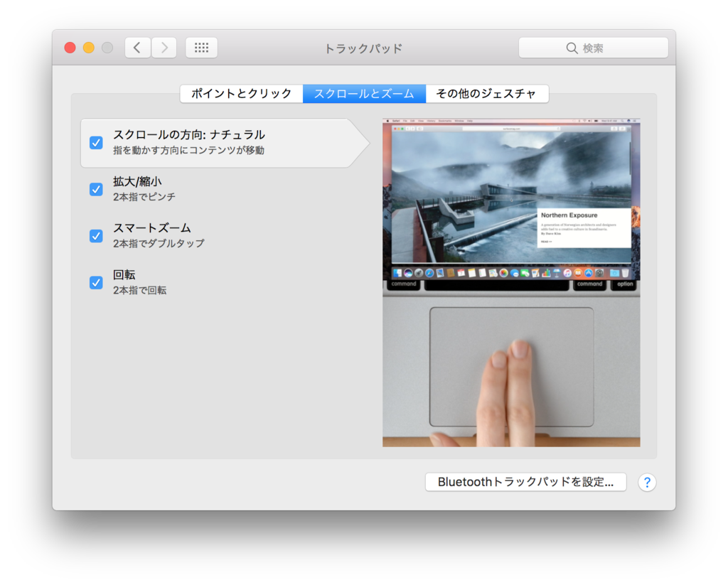Click 指を動かす方向にコンテンツが移動 description
The height and width of the screenshot is (585, 728).
189,151
